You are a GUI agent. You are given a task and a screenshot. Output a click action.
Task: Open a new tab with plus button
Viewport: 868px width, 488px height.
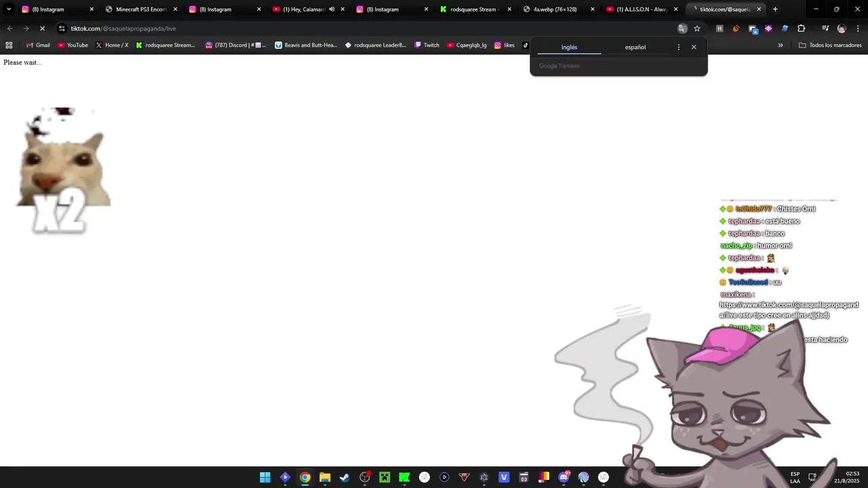(x=775, y=9)
